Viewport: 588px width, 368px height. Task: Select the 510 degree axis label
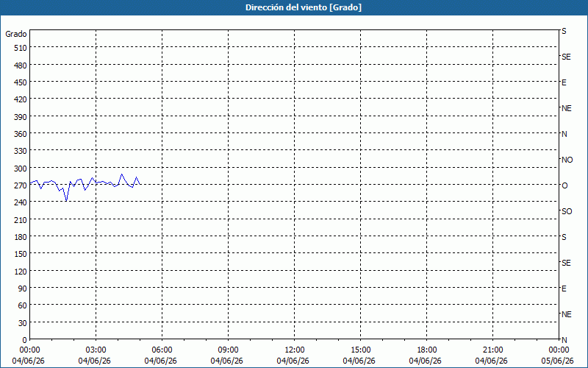pos(21,48)
